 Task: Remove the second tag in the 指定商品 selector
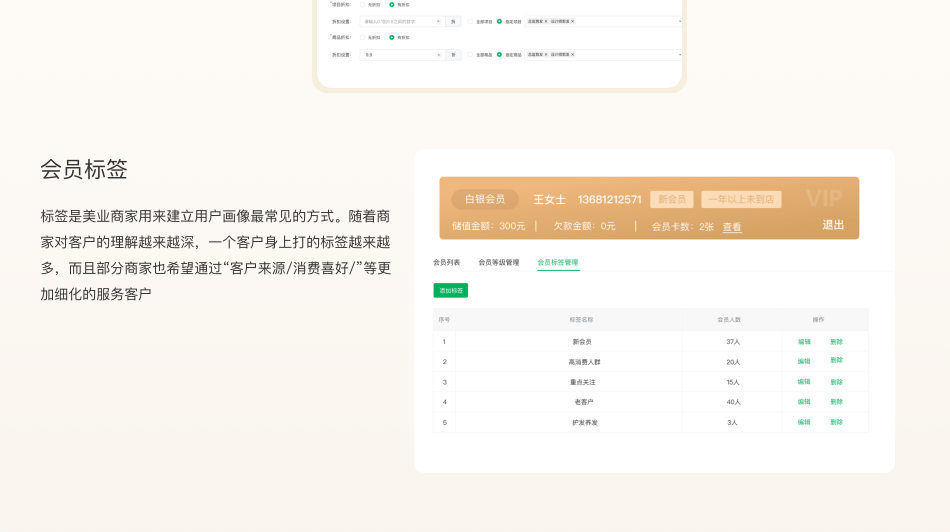572,54
